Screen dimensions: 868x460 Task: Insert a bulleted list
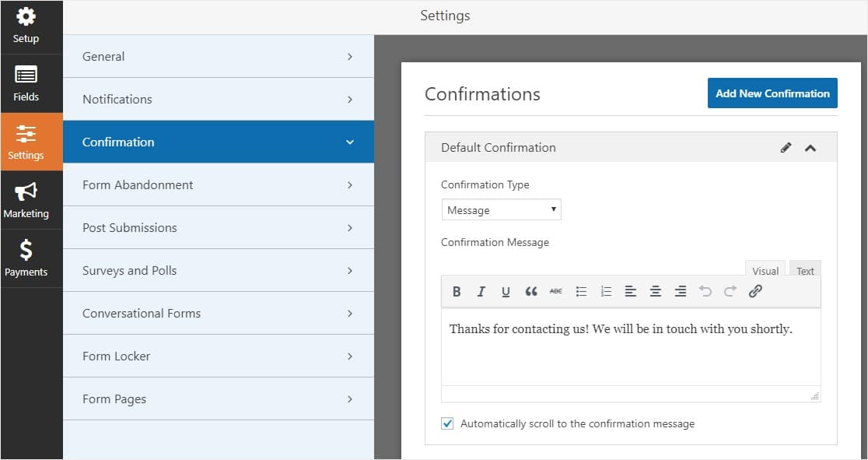tap(581, 292)
